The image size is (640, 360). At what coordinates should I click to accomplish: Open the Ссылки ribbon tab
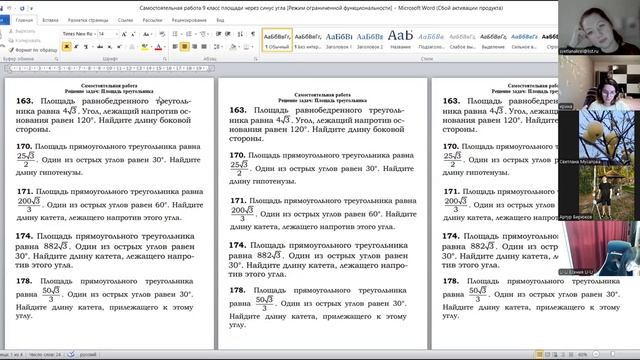[x=125, y=20]
